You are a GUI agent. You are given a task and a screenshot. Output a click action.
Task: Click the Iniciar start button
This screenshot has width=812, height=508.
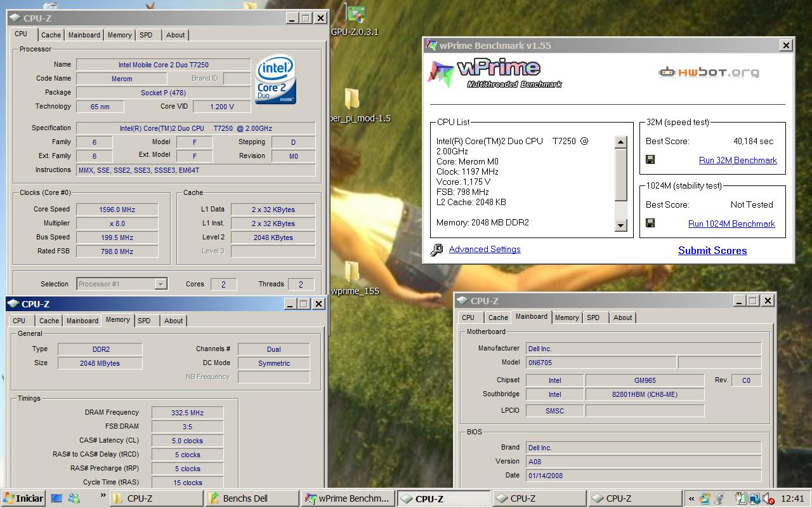(23, 498)
